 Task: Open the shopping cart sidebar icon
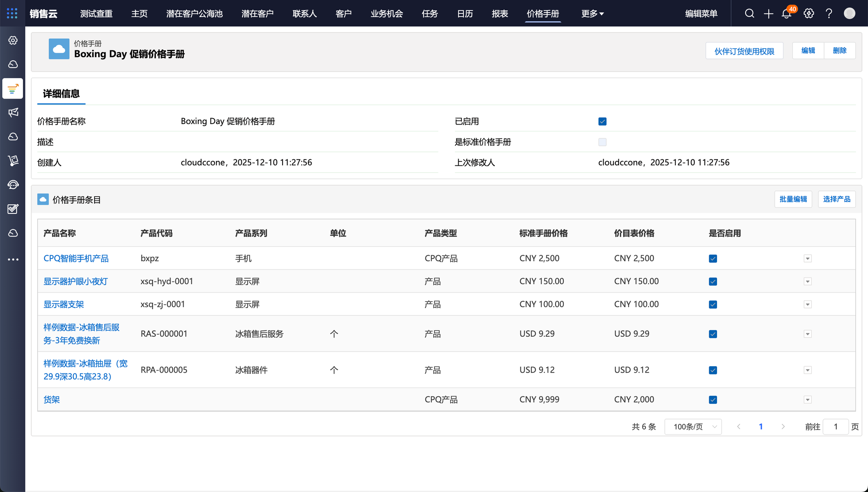tap(13, 161)
